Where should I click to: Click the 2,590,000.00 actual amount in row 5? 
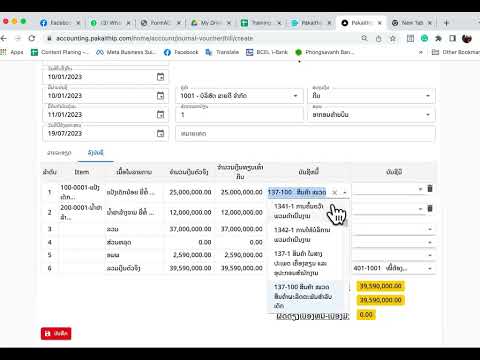point(192,255)
